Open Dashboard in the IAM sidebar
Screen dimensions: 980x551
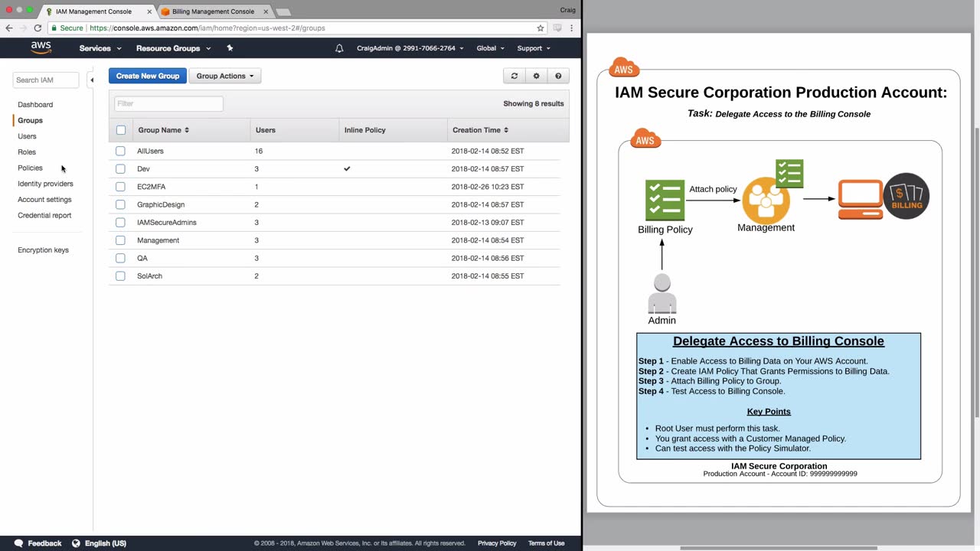tap(35, 104)
